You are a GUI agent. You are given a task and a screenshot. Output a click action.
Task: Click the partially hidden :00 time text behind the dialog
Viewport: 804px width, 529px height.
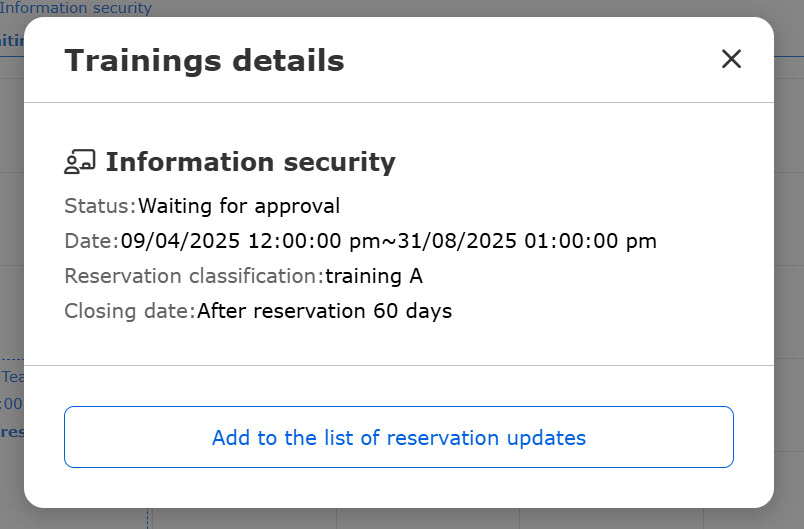coord(12,404)
